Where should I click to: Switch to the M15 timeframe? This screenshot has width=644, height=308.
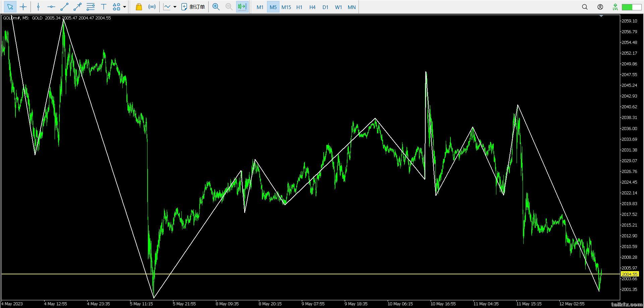286,7
